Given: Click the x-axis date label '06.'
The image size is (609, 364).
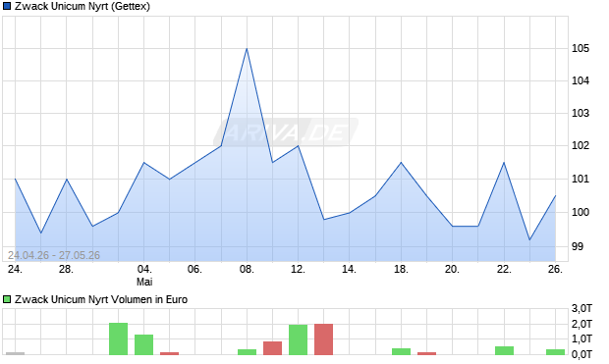Looking at the screenshot, I should pos(194,269).
